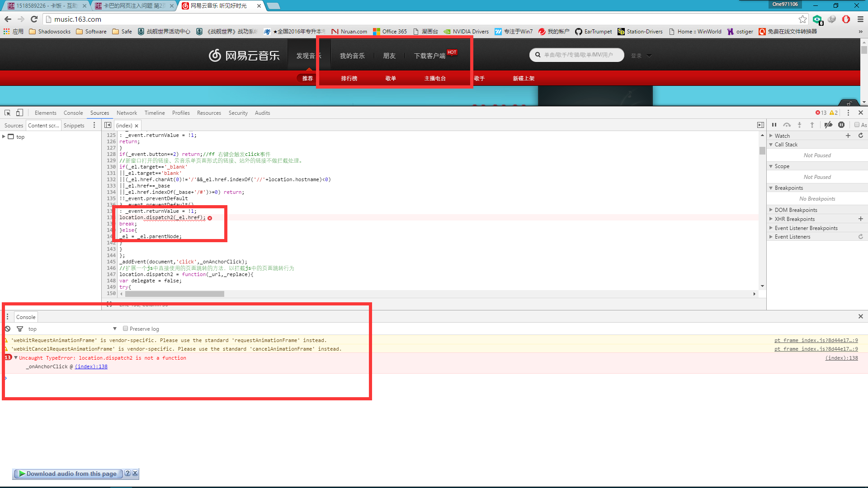Screen dimensions: 868x488
Task: Open the Security panel tab
Action: [x=238, y=113]
